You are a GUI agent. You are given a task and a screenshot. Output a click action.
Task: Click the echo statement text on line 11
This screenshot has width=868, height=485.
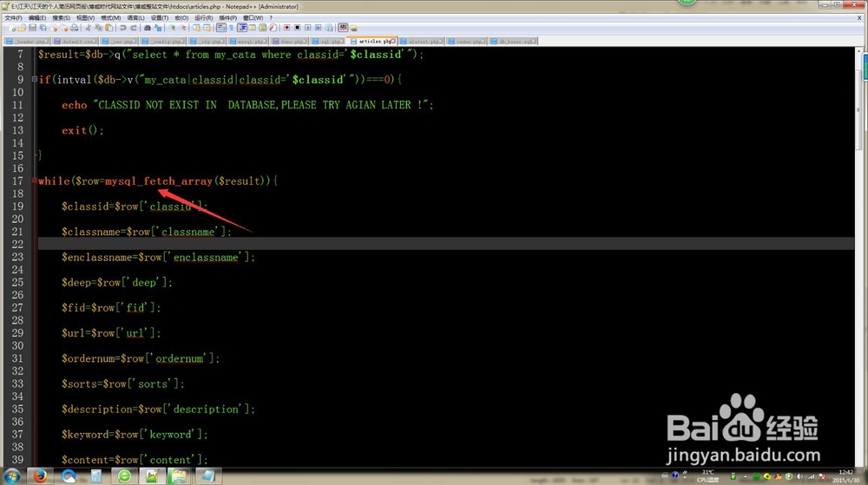point(247,104)
